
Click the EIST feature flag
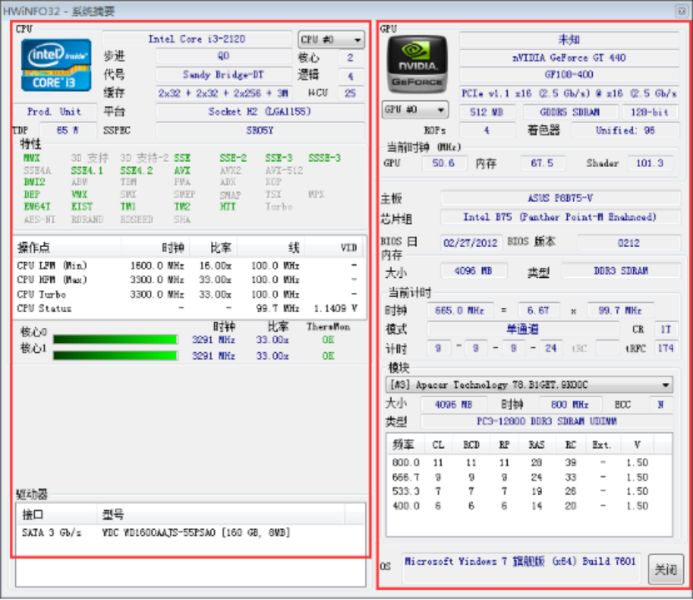pyautogui.click(x=82, y=206)
